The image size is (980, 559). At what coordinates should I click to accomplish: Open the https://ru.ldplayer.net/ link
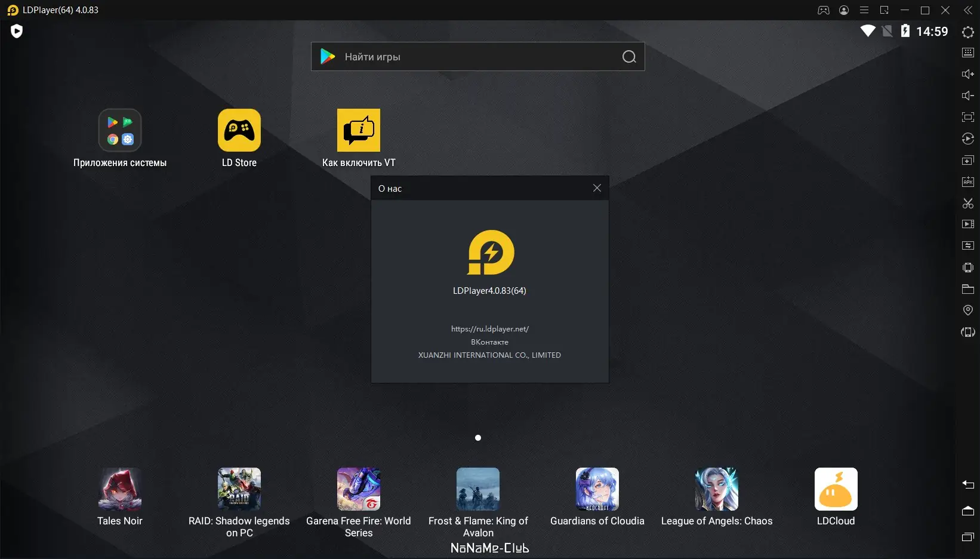point(490,328)
